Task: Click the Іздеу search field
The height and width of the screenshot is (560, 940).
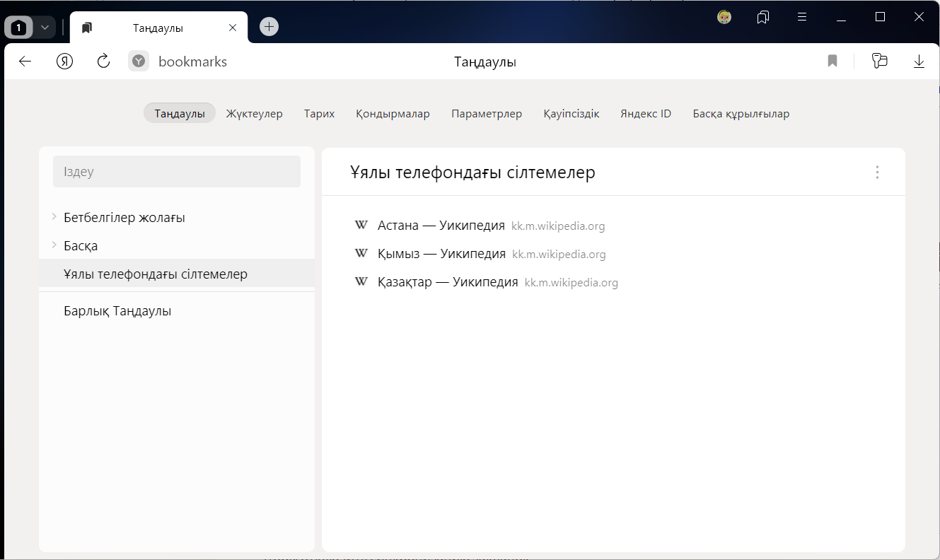Action: 177,172
